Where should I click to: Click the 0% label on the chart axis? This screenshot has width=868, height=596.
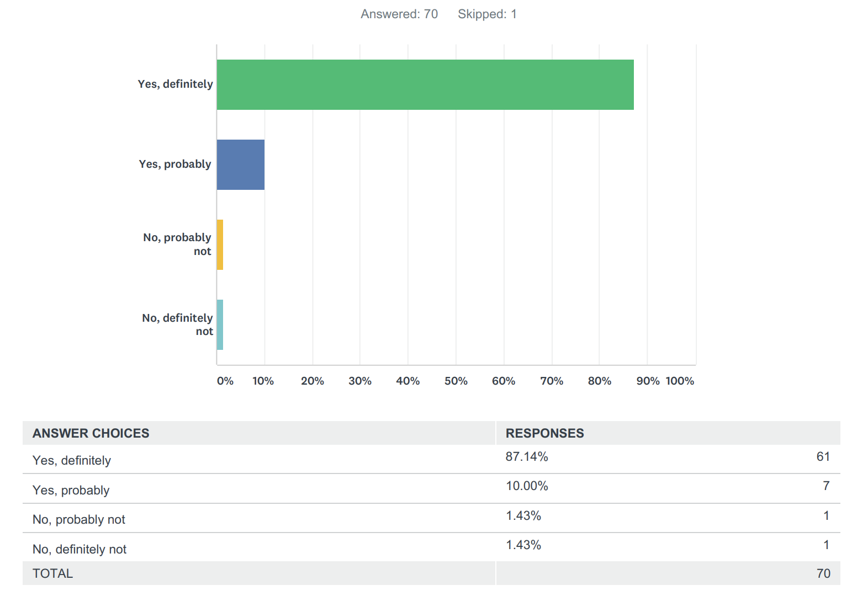(225, 381)
